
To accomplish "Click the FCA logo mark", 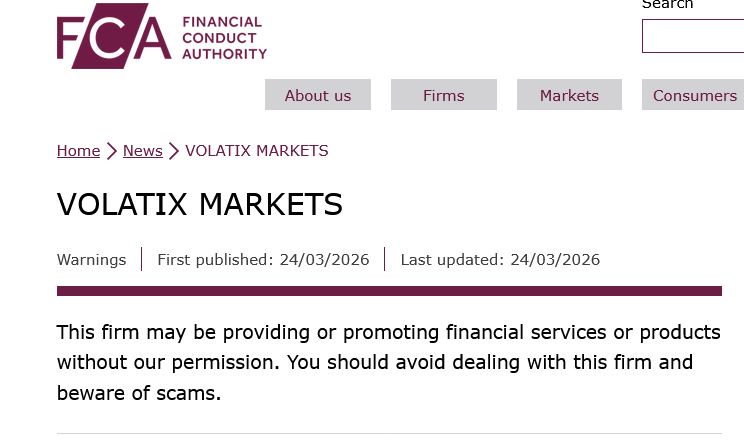I will 113,41.
